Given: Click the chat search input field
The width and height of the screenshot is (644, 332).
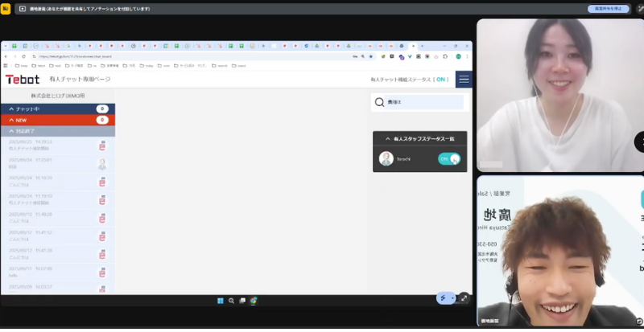Looking at the screenshot, I should point(423,103).
